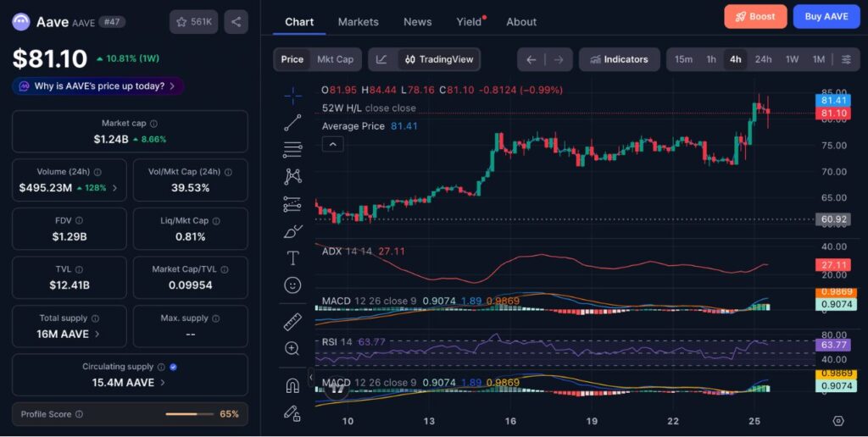The width and height of the screenshot is (868, 437).
Task: Click the Buy AAVE button
Action: (x=826, y=17)
